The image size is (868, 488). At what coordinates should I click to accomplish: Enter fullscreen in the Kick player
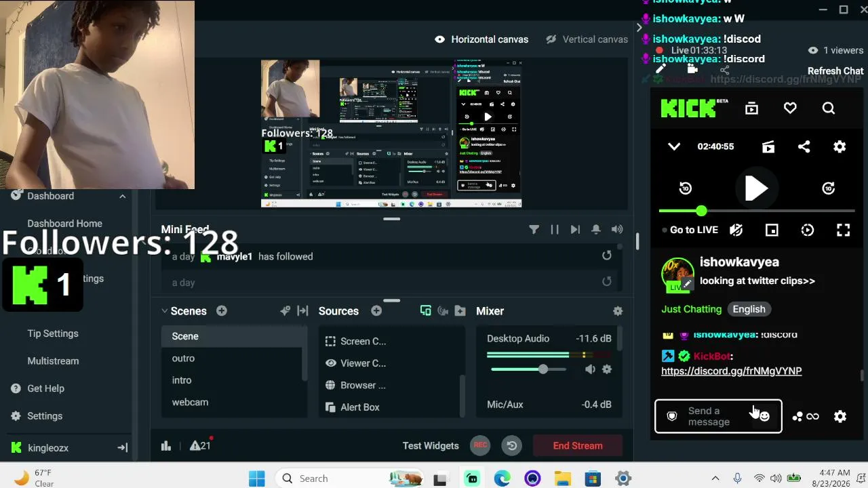click(x=844, y=230)
